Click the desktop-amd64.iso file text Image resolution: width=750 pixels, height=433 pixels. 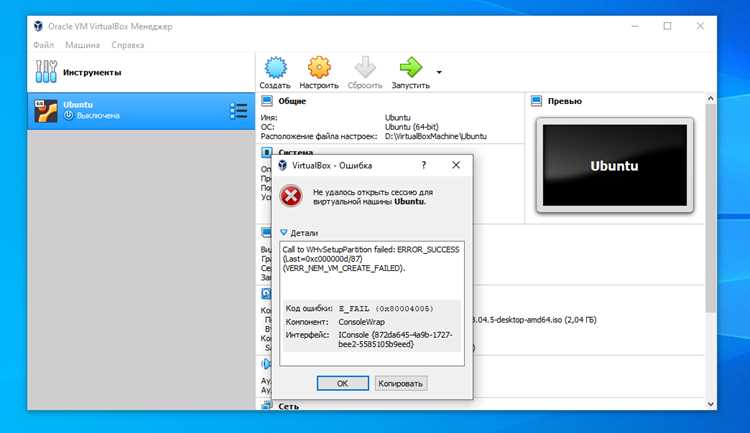click(x=534, y=320)
